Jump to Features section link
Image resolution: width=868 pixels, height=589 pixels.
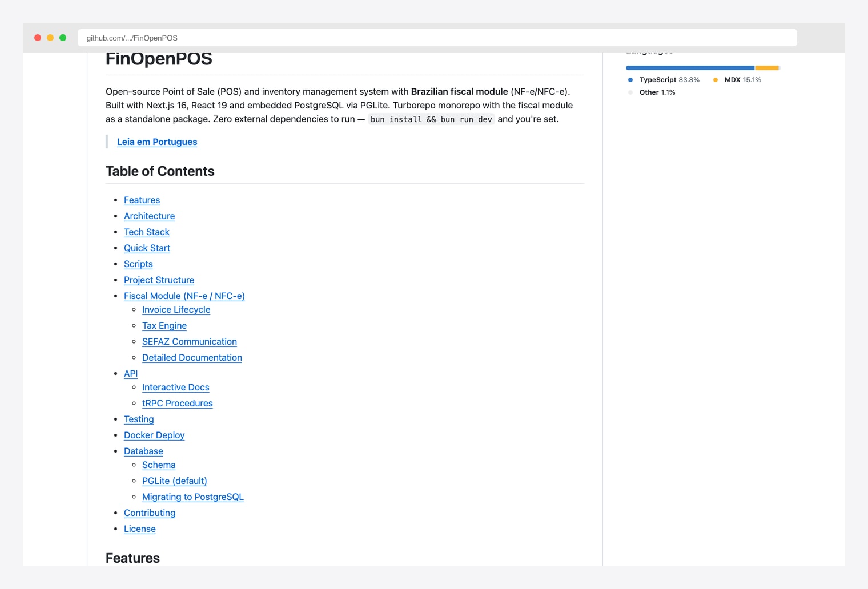pos(142,200)
